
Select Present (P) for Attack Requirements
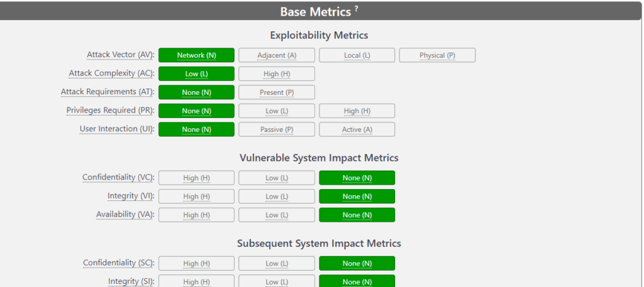click(x=277, y=92)
